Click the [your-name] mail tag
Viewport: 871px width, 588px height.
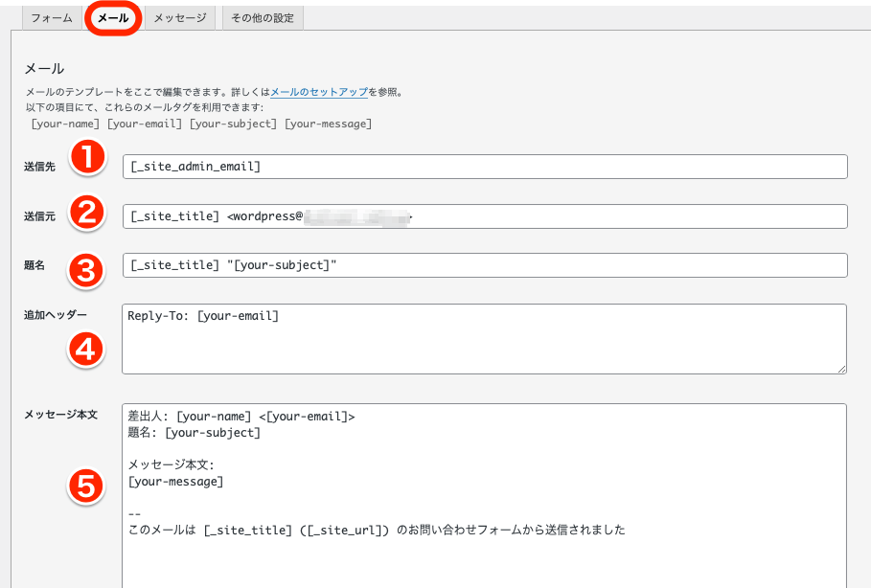tap(66, 124)
